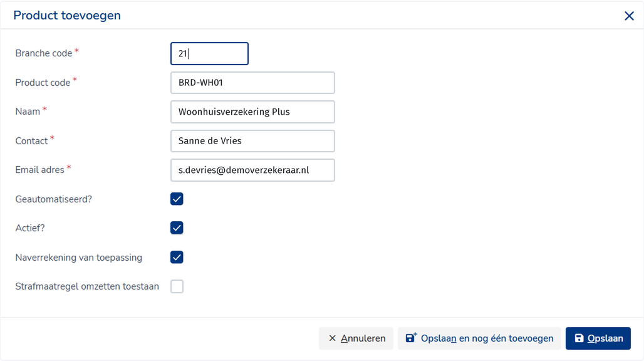644x361 pixels.
Task: Click the Email adres label
Action: [40, 170]
